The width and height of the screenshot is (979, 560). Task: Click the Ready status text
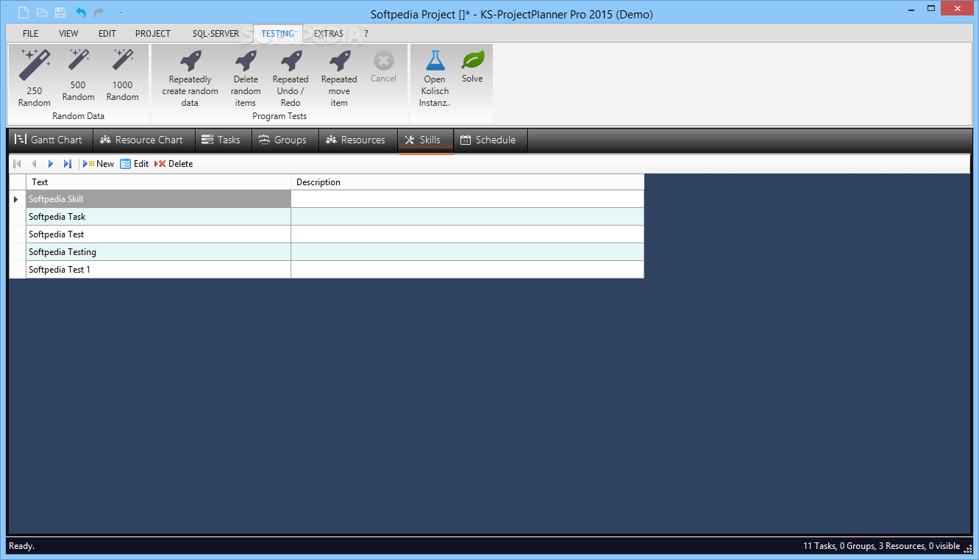click(x=21, y=546)
